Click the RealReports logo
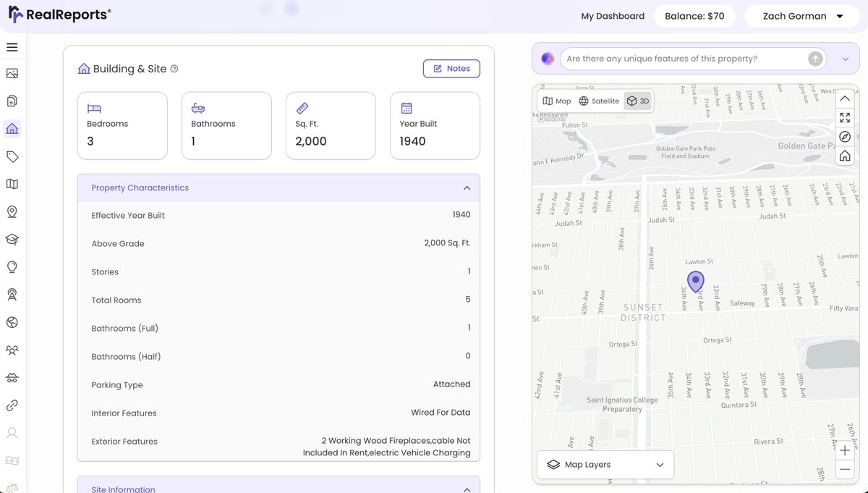868x493 pixels. [x=59, y=14]
